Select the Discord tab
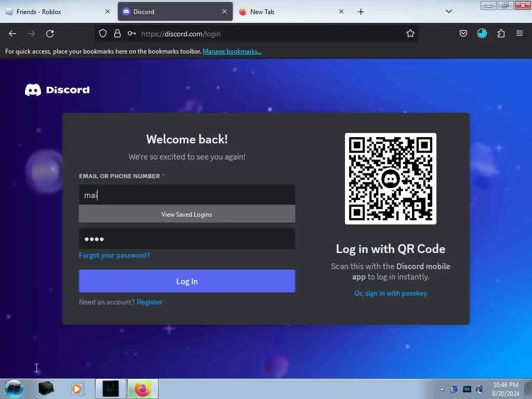The width and height of the screenshot is (532, 399). pyautogui.click(x=175, y=11)
